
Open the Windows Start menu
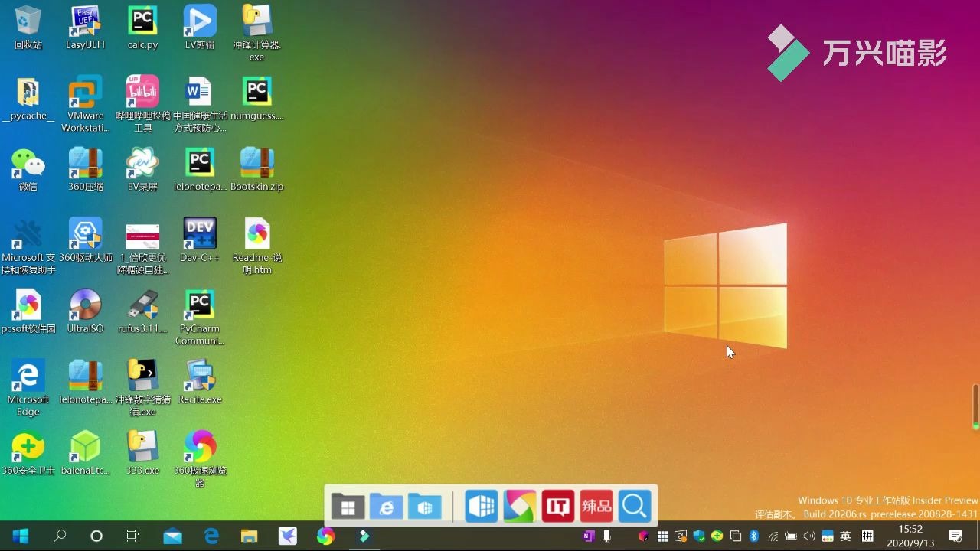click(21, 536)
